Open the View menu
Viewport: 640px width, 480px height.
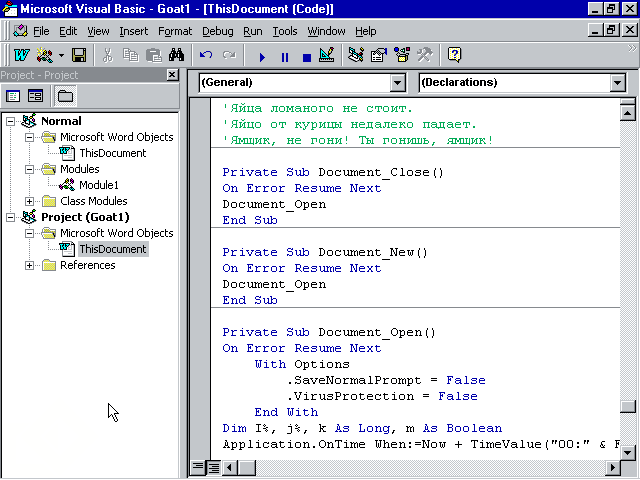click(98, 31)
